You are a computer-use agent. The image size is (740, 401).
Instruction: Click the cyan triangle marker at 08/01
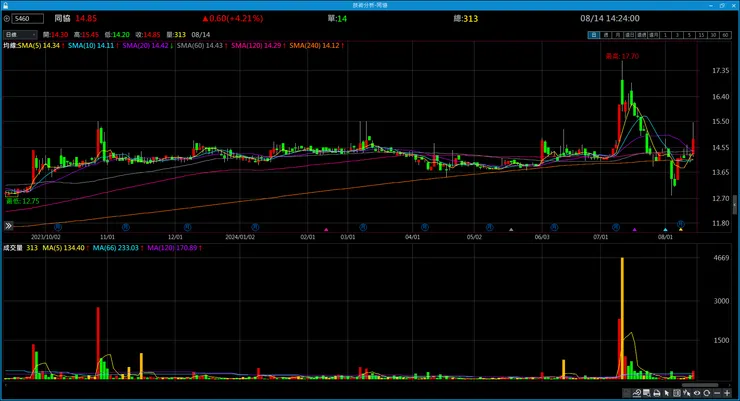pos(665,229)
